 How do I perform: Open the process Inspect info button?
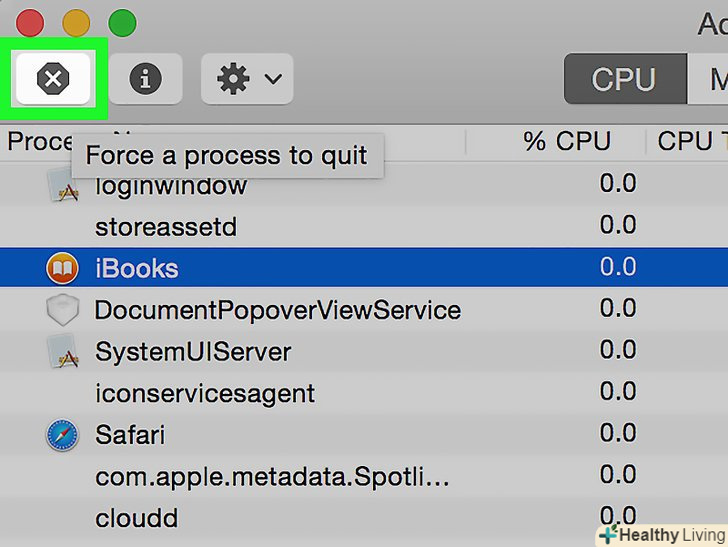(x=145, y=79)
